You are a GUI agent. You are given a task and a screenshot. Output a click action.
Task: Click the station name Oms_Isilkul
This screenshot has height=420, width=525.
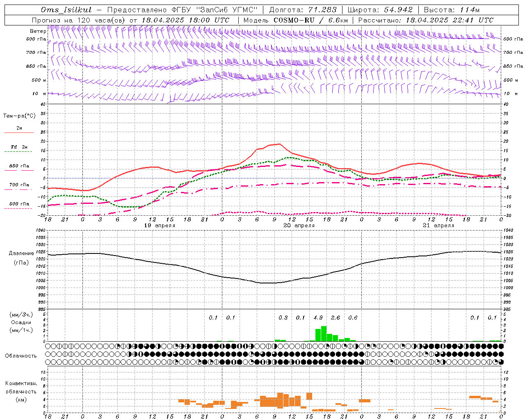tap(66, 10)
